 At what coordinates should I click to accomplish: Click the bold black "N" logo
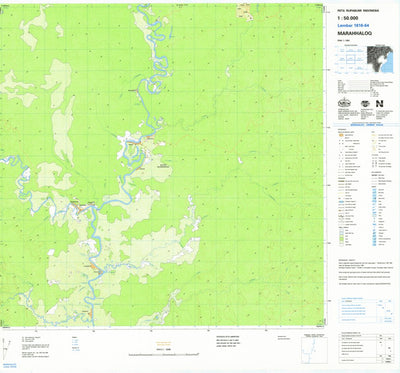click(379, 103)
